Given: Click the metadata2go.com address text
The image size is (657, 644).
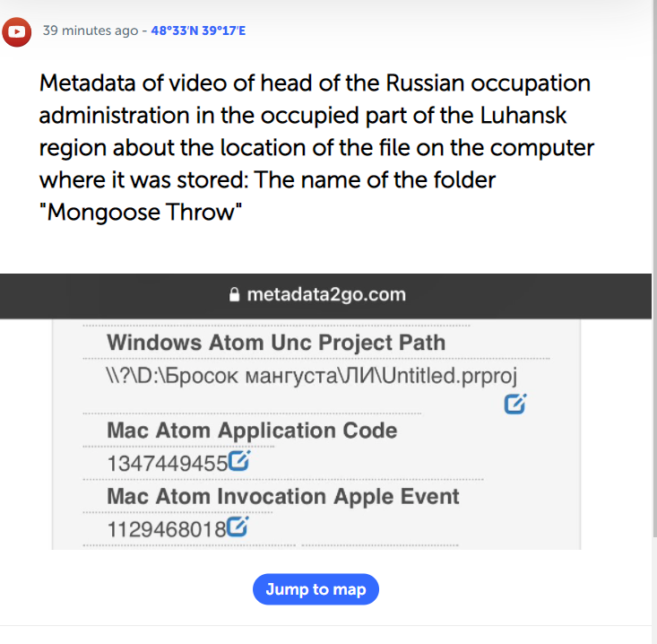Looking at the screenshot, I should 325,294.
